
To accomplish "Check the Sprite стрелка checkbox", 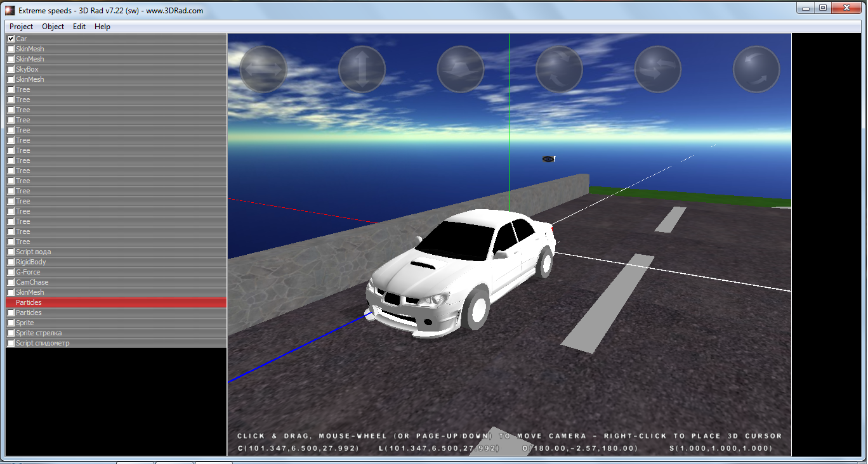I will point(11,333).
